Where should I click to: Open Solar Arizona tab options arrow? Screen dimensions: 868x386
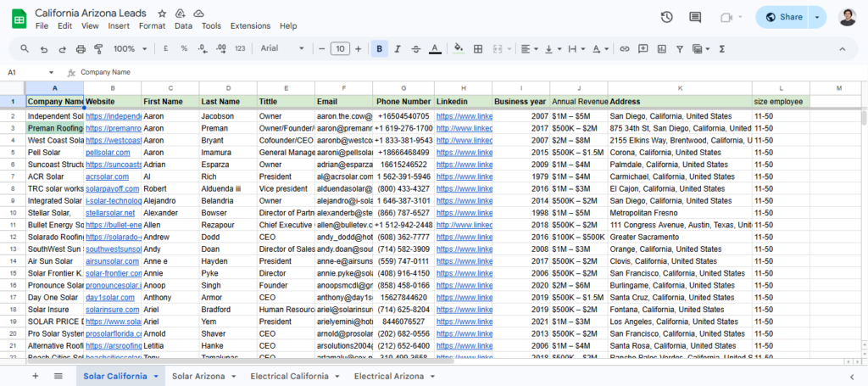click(234, 376)
